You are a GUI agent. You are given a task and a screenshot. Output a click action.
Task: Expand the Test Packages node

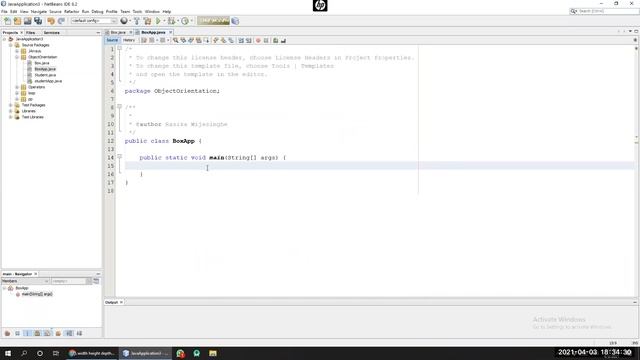[x=11, y=105]
